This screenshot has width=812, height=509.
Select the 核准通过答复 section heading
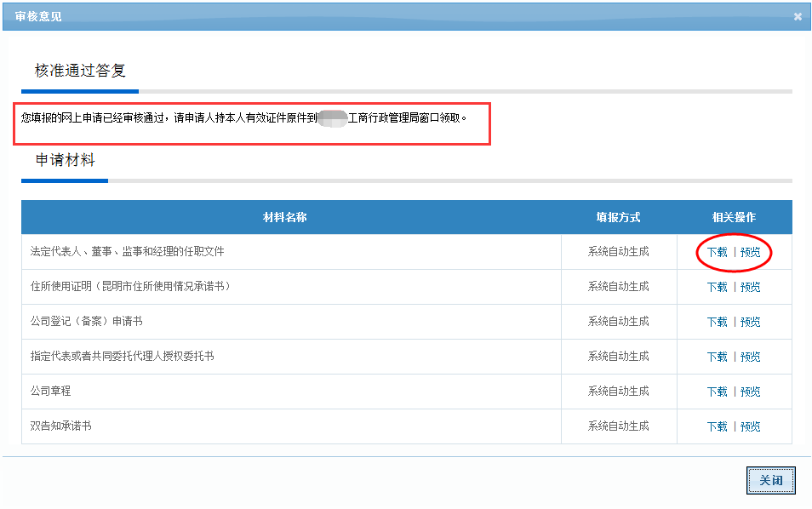point(80,71)
